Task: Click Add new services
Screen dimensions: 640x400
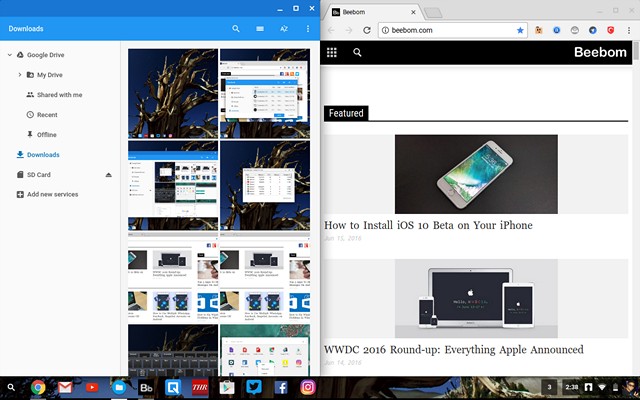Action: [x=52, y=194]
